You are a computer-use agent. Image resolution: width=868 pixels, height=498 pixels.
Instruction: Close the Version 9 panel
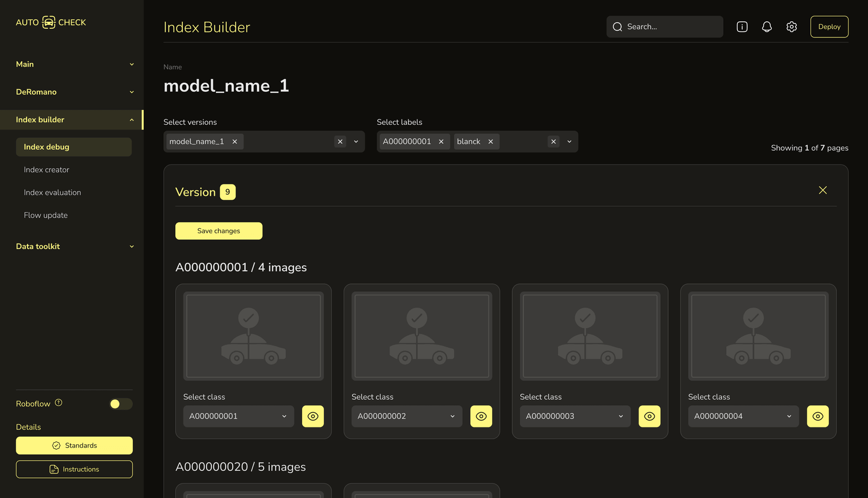822,190
